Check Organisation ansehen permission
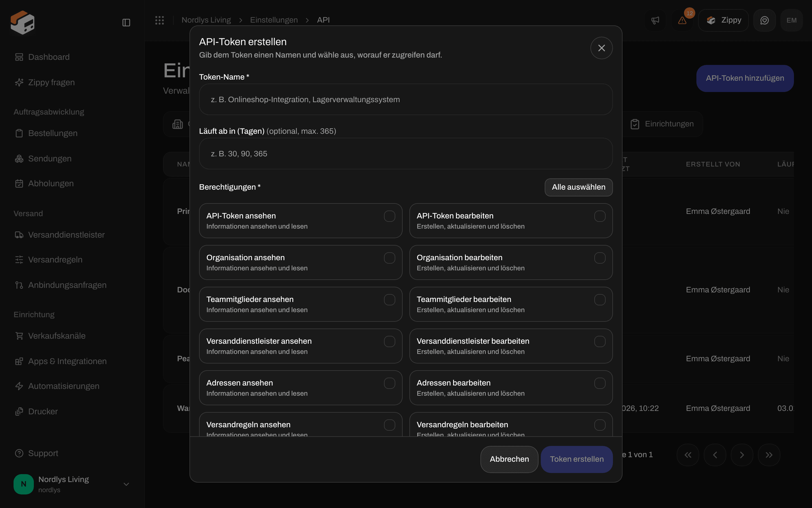This screenshot has height=508, width=812. coord(389,258)
